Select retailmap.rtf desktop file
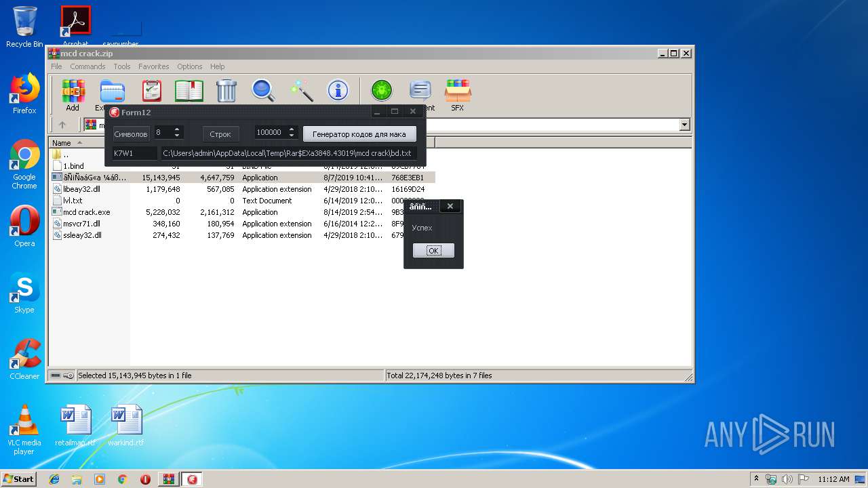The image size is (868, 488). point(75,426)
